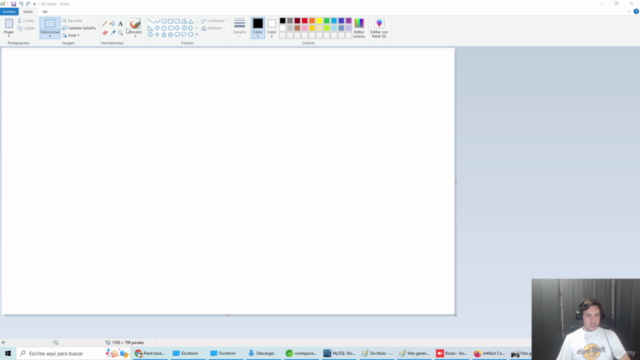Switch to MySQL Workbench on the taskbar
Screen dimensions: 640x360
(340, 353)
